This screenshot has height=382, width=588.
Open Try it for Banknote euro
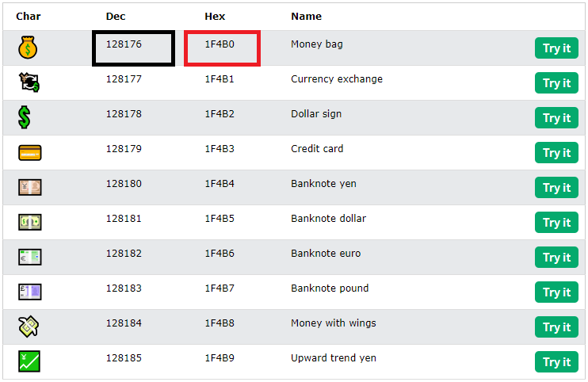[x=556, y=257]
